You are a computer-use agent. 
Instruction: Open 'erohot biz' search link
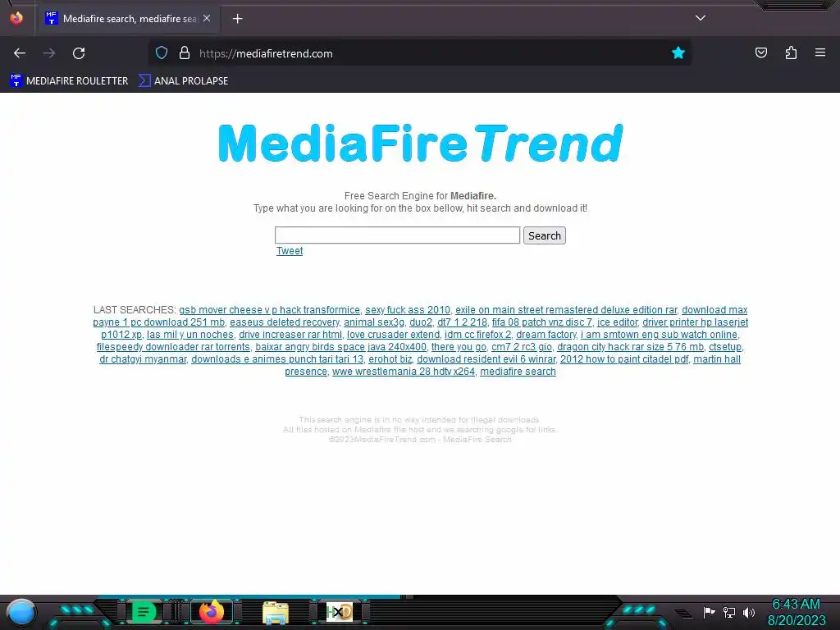point(390,359)
